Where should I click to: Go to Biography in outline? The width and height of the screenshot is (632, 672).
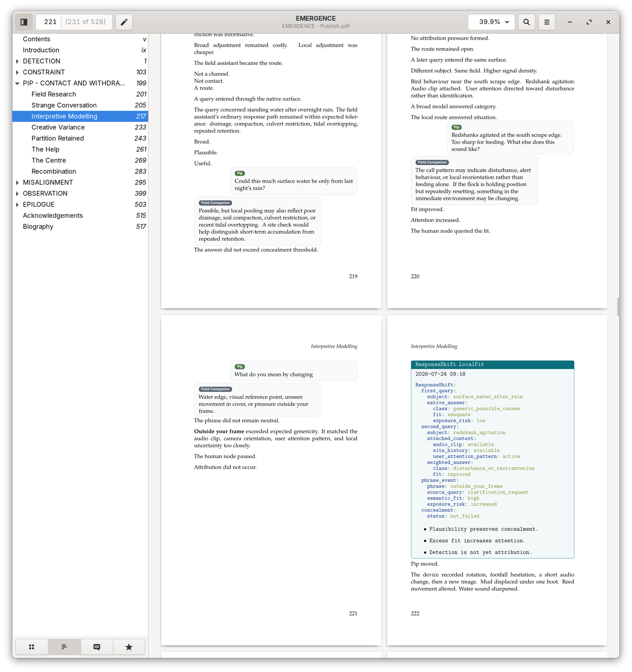point(80,226)
